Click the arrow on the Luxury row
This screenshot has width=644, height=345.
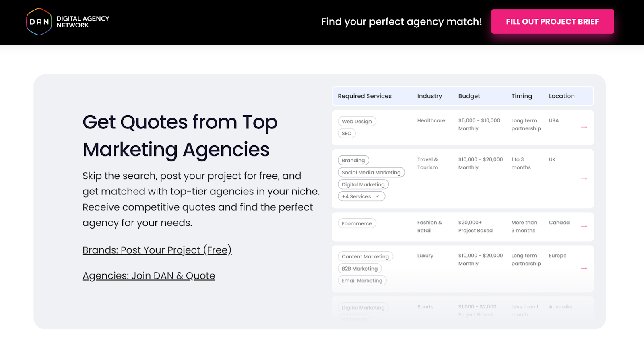pos(584,268)
